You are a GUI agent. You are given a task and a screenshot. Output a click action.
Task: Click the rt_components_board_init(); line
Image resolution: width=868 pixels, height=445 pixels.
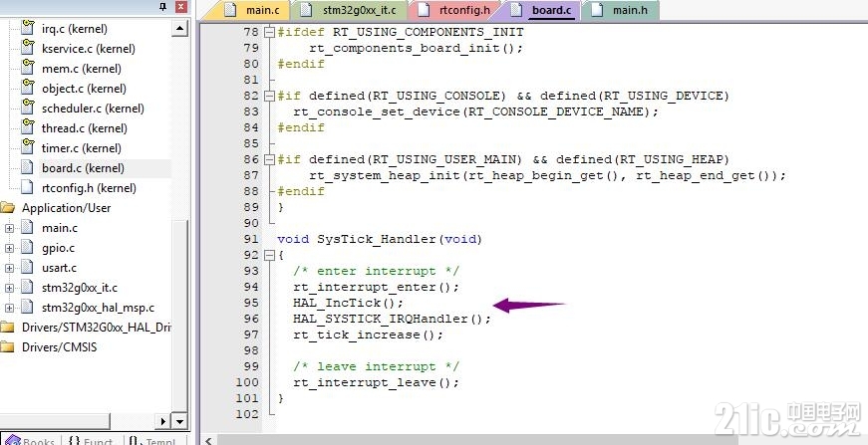pos(416,48)
